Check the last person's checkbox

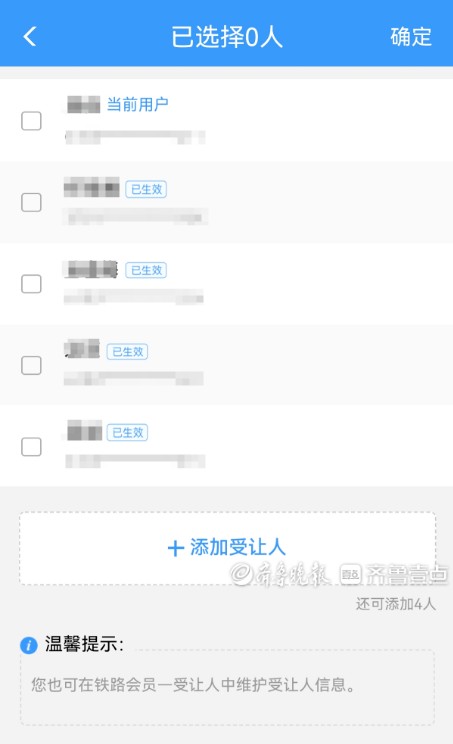[31, 446]
